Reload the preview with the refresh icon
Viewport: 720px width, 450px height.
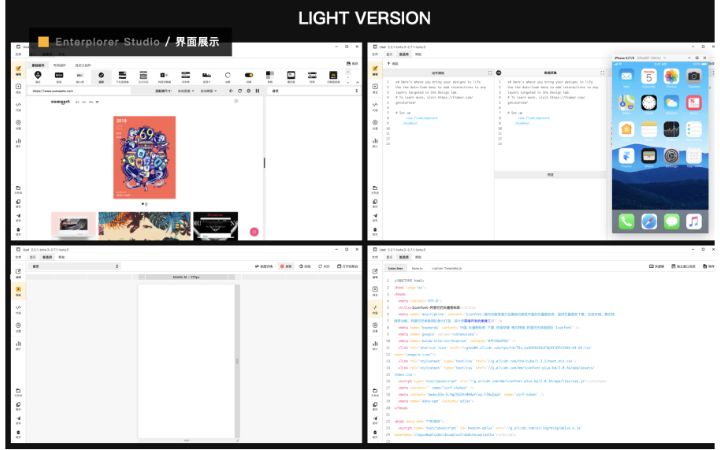(240, 91)
